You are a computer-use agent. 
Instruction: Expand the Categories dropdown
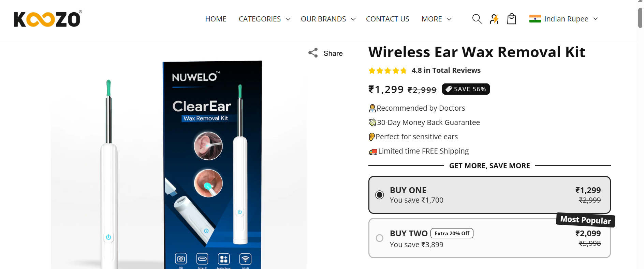pyautogui.click(x=264, y=19)
